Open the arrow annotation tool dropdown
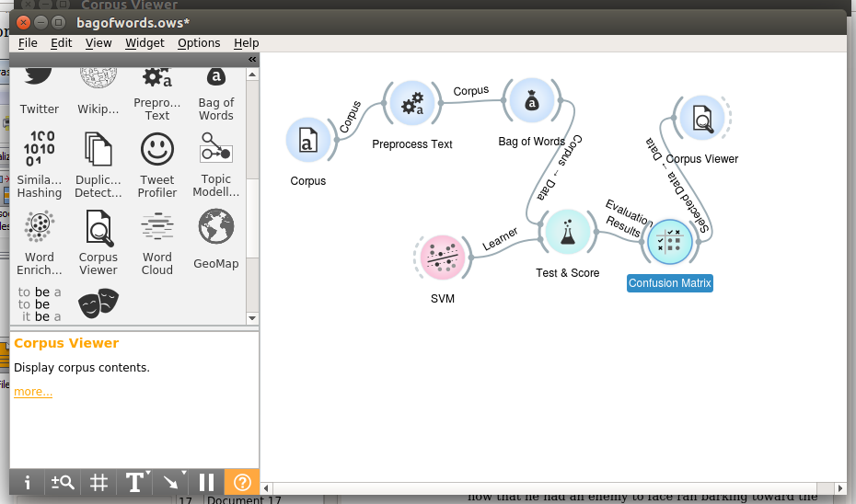Screen dimensions: 856x504 click(x=171, y=482)
